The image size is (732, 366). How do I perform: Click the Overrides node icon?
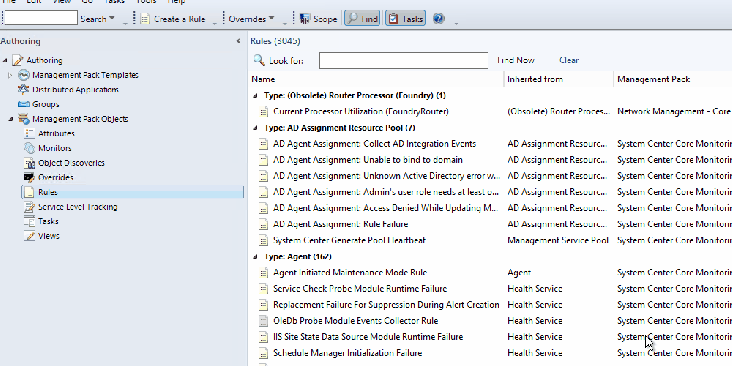[29, 177]
